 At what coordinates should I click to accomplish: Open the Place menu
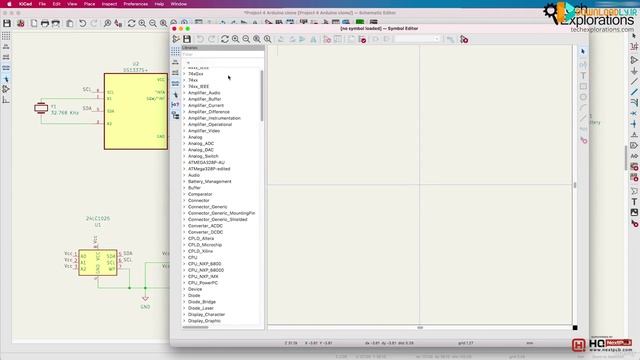[x=89, y=4]
